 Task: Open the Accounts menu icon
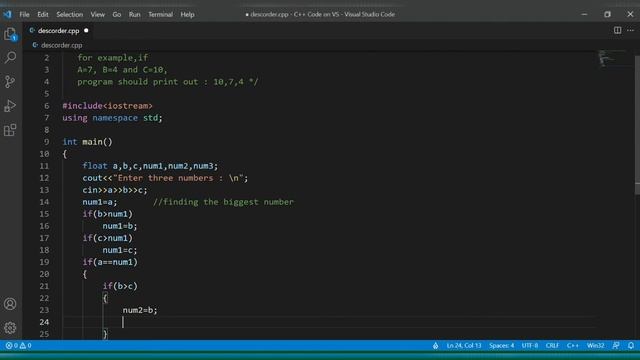[10, 304]
